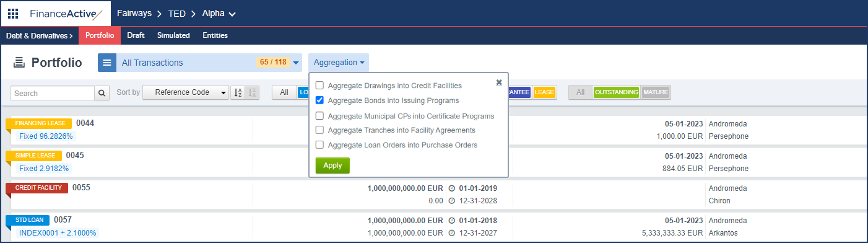Switch to the Draft tab

(136, 36)
